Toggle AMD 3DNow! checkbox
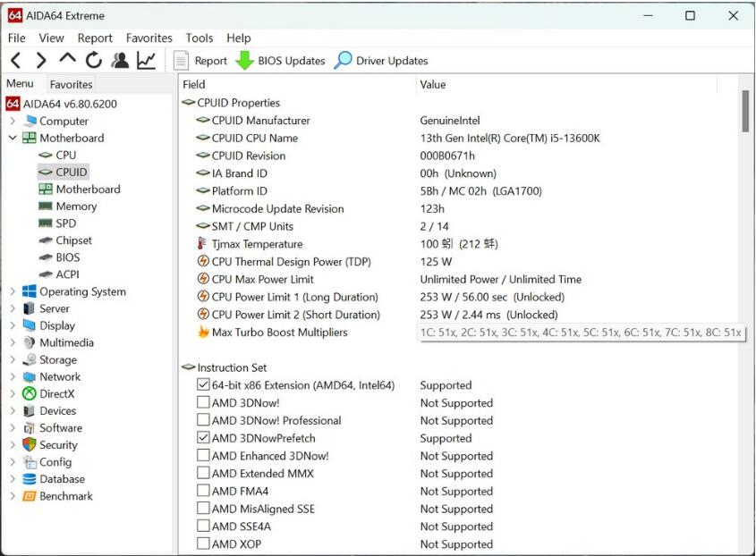Screen dimensions: 756x556 pos(203,402)
